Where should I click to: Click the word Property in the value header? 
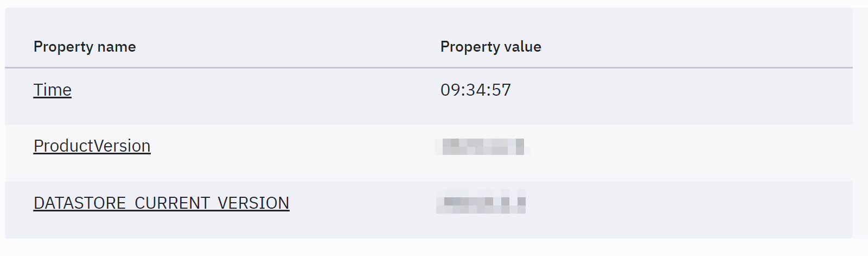click(470, 47)
